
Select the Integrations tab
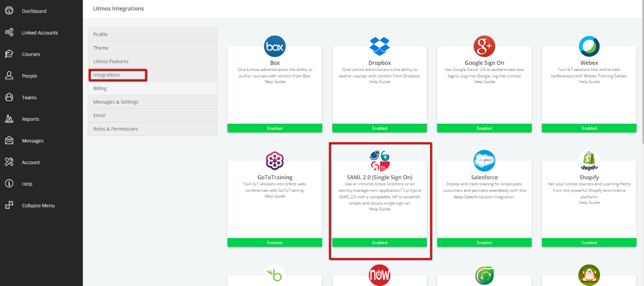[x=152, y=75]
